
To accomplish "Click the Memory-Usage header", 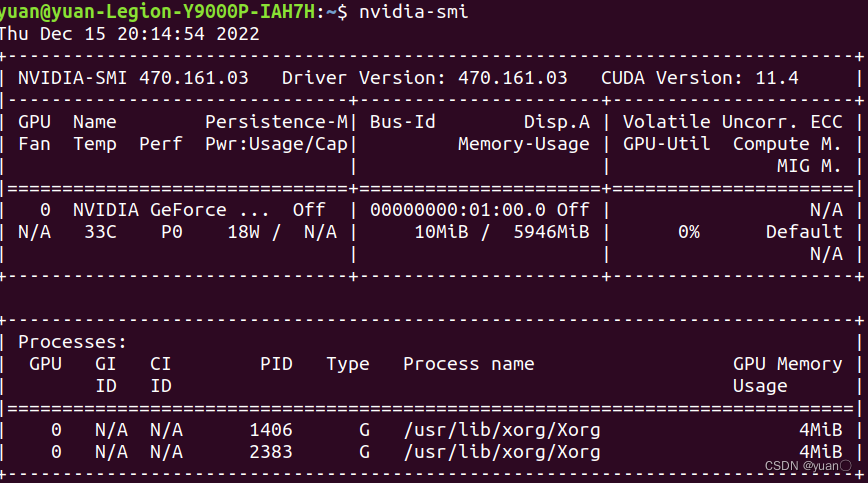I will click(x=524, y=144).
